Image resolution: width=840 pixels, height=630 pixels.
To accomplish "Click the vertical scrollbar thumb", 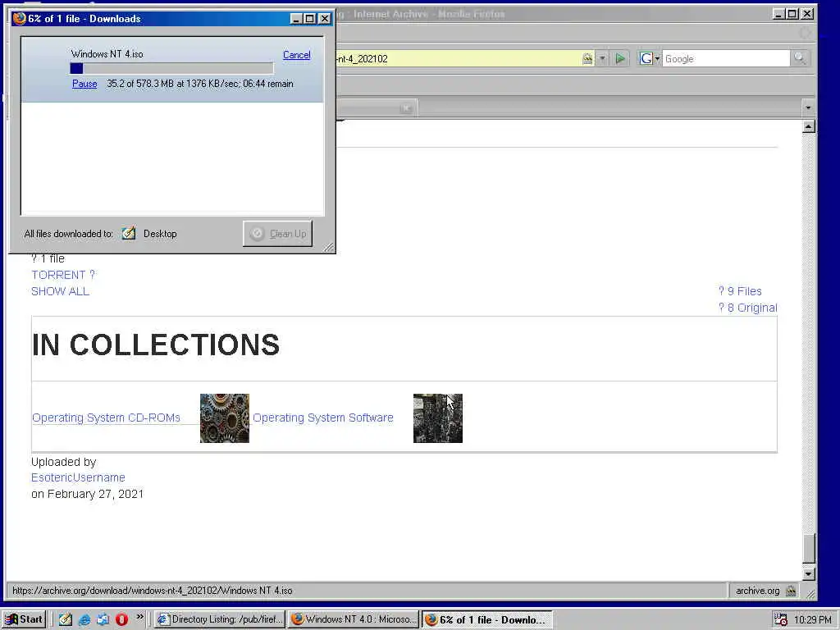I will pyautogui.click(x=808, y=547).
